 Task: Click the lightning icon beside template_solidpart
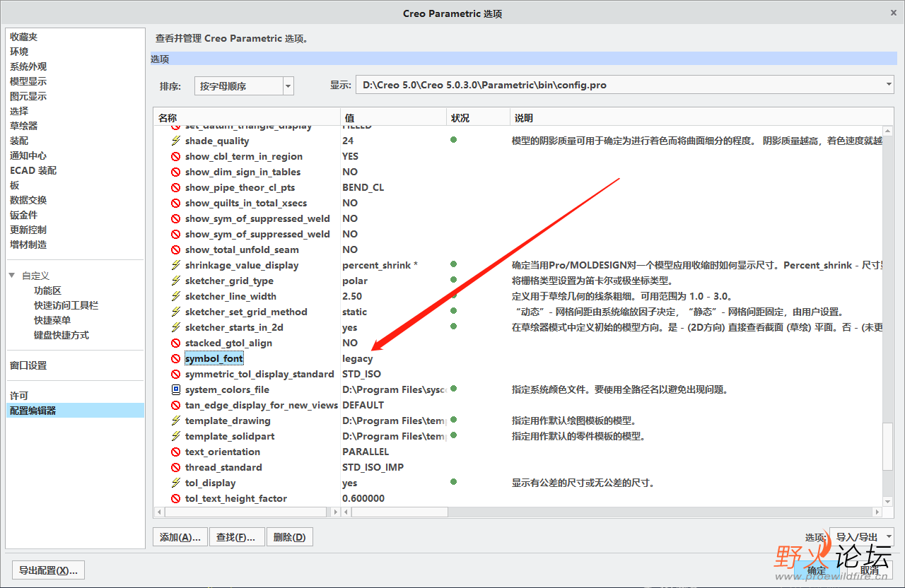176,436
